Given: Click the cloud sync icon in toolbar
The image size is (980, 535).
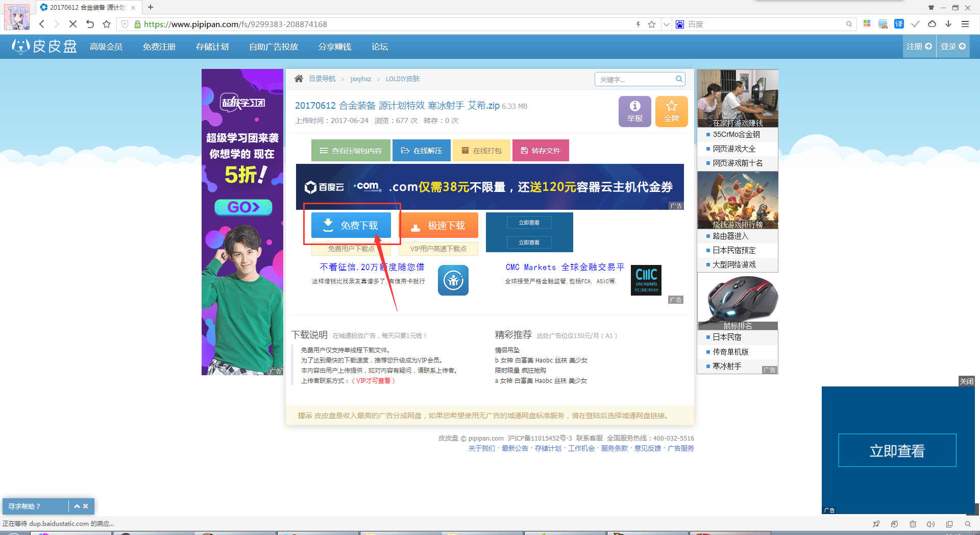Looking at the screenshot, I should (932, 24).
